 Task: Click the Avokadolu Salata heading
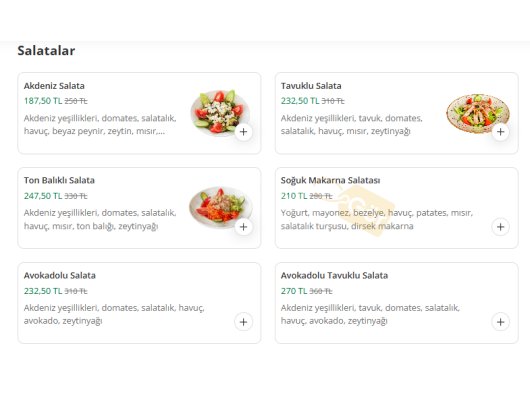(59, 276)
